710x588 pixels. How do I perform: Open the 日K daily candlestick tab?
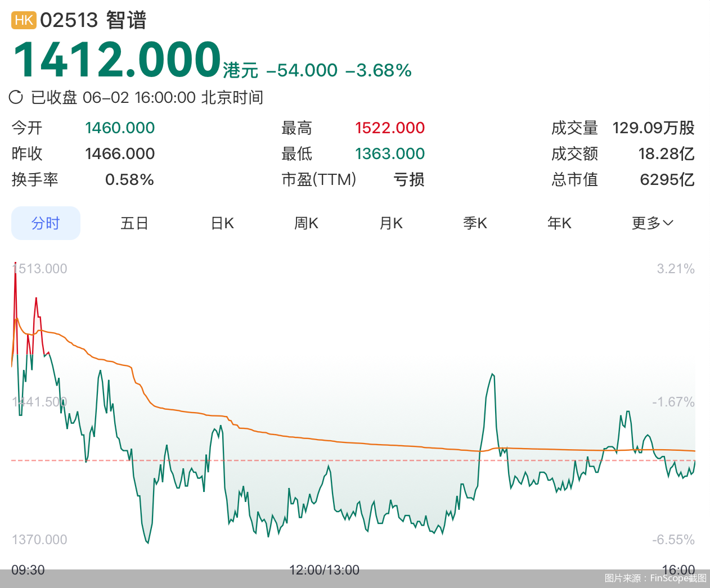tap(222, 223)
